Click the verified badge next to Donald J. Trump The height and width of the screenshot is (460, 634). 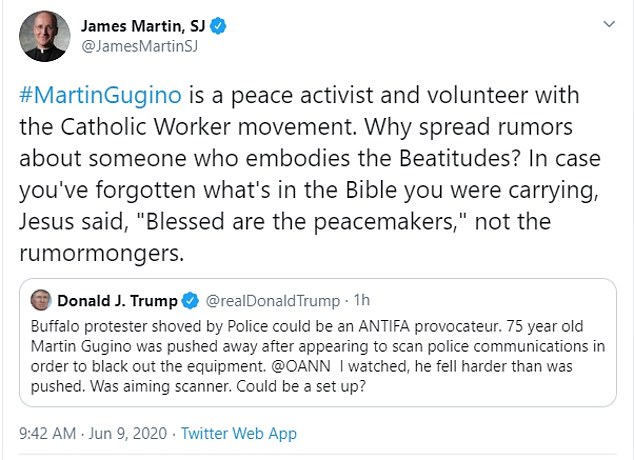click(192, 300)
